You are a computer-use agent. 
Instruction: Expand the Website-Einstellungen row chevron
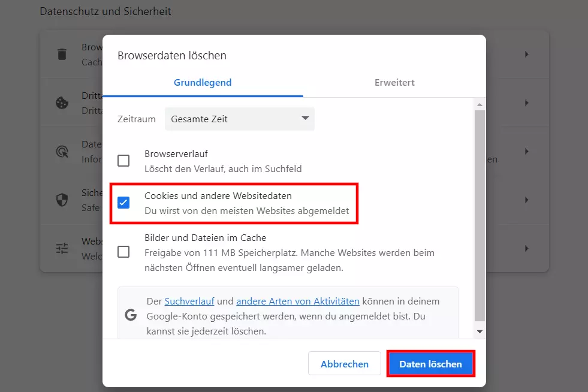pyautogui.click(x=526, y=248)
